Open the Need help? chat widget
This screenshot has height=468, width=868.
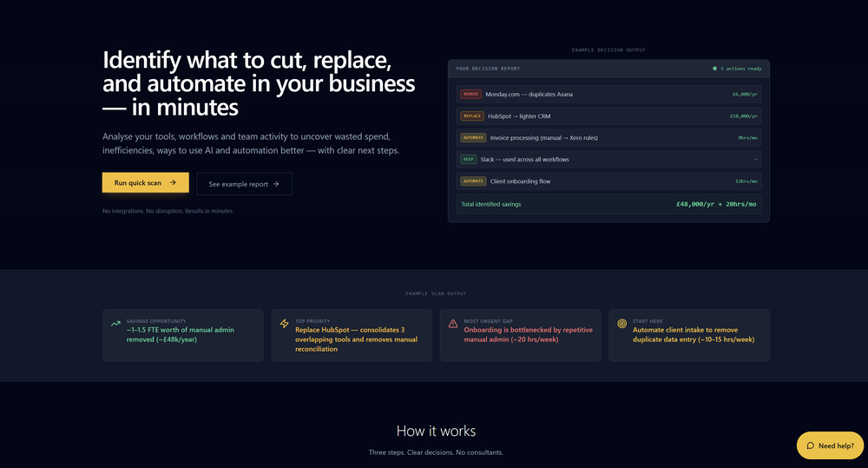click(832, 445)
